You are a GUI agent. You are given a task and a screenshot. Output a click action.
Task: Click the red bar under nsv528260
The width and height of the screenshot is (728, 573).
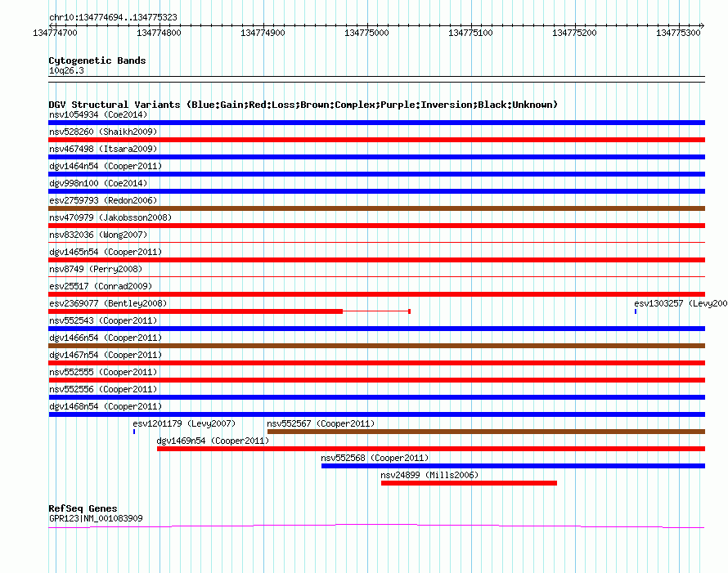pos(376,140)
